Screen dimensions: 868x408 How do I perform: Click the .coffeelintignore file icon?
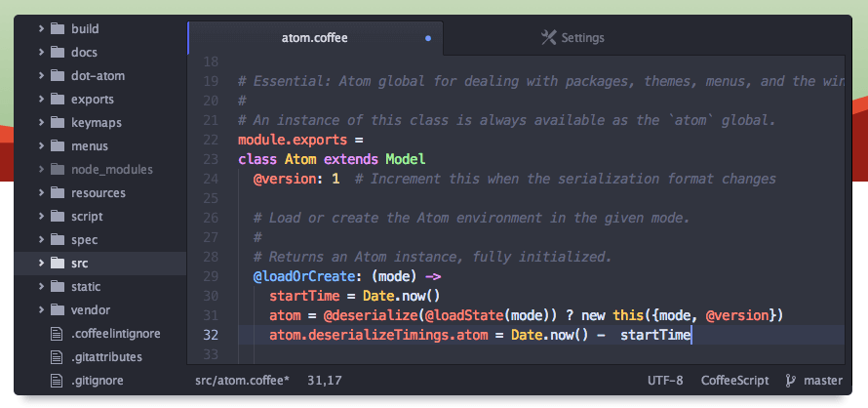56,334
